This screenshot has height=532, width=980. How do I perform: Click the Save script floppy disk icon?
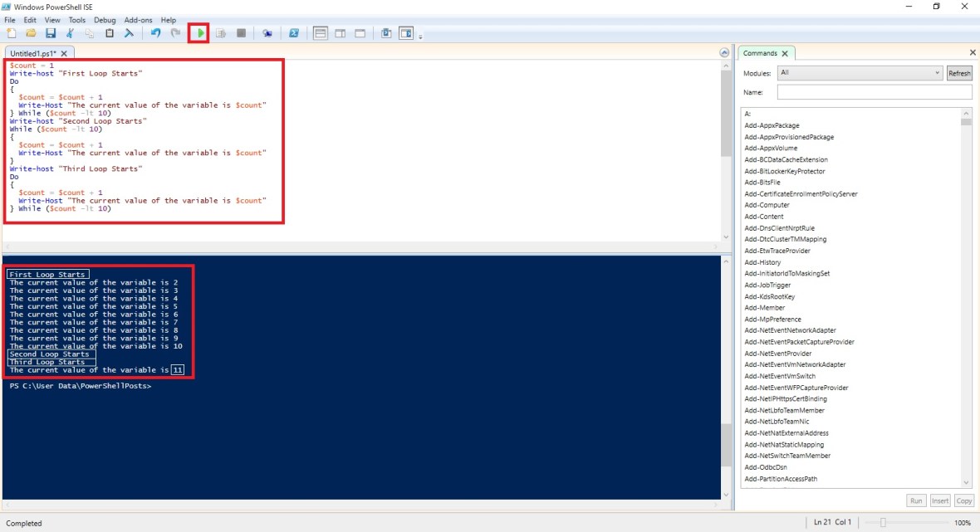pyautogui.click(x=51, y=33)
